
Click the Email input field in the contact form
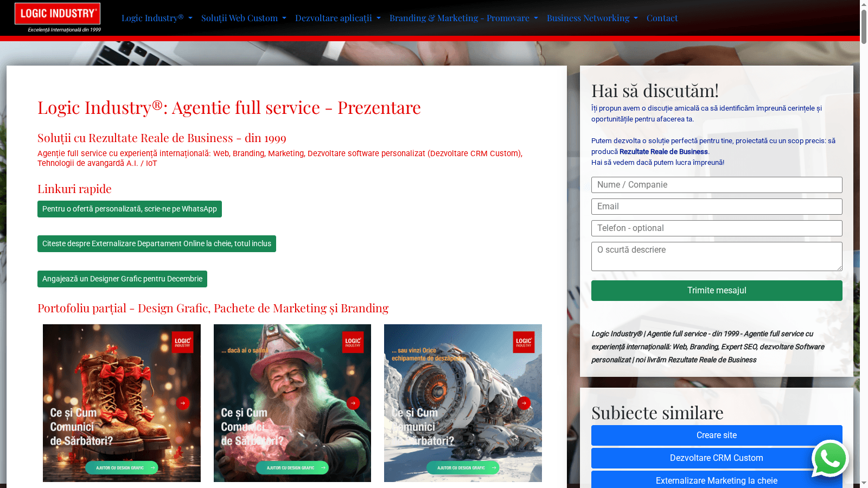pyautogui.click(x=716, y=207)
